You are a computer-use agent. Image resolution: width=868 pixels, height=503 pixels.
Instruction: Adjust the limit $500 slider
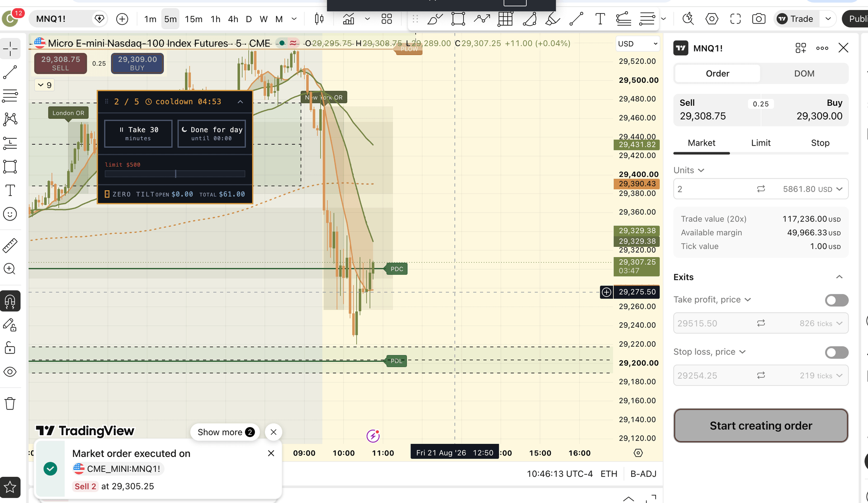click(175, 174)
